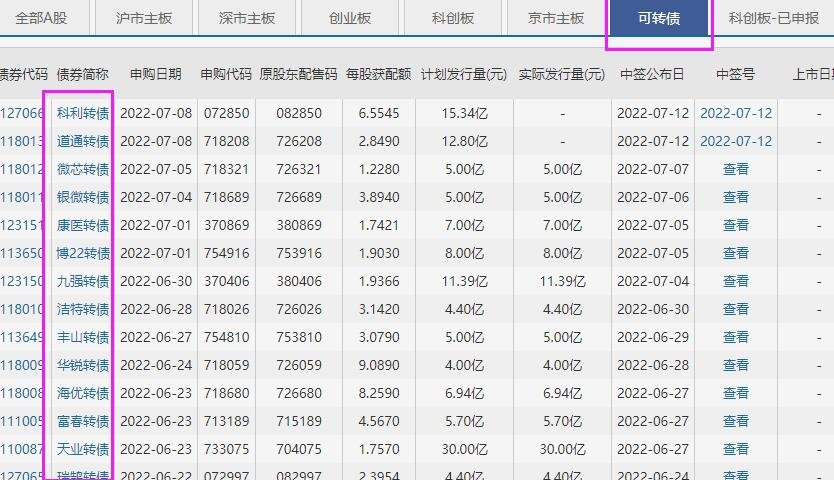The height and width of the screenshot is (480, 834).
Task: Go to the 创业板 tab
Action: coord(350,18)
